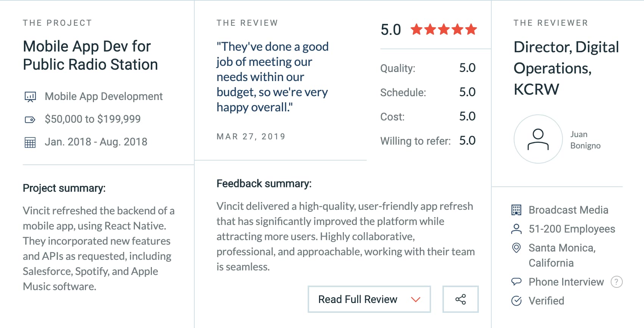Click the red chevron on Read Full Review
644x328 pixels.
[x=416, y=300]
